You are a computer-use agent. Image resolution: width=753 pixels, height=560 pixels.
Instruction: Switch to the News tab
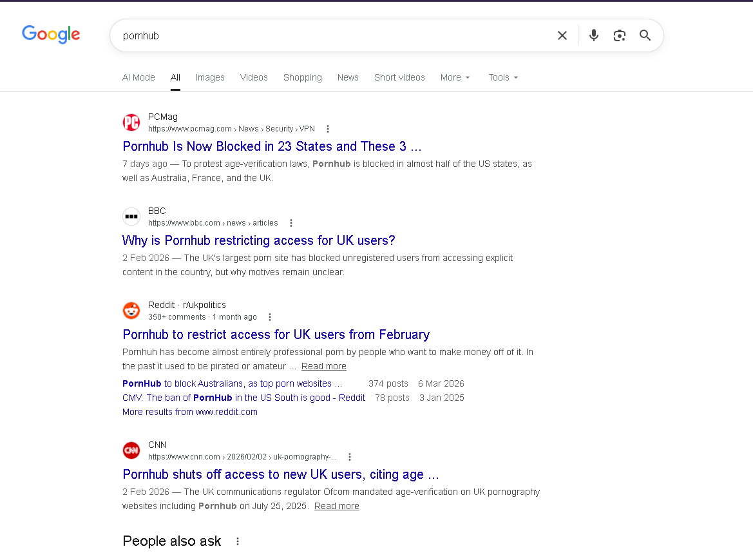(348, 77)
